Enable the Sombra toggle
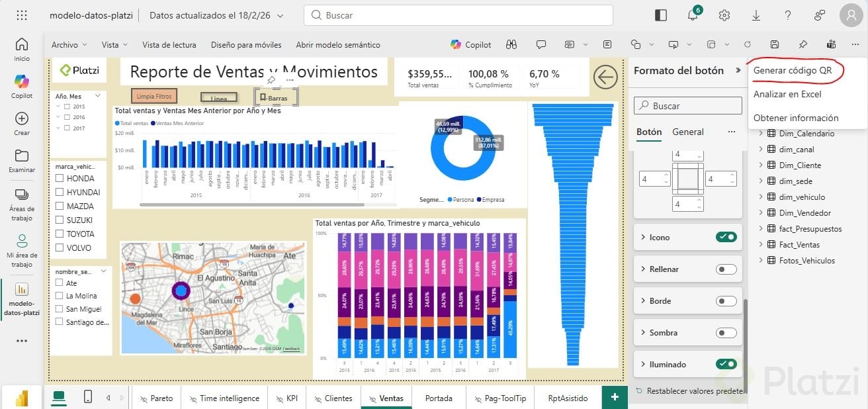 pyautogui.click(x=726, y=332)
